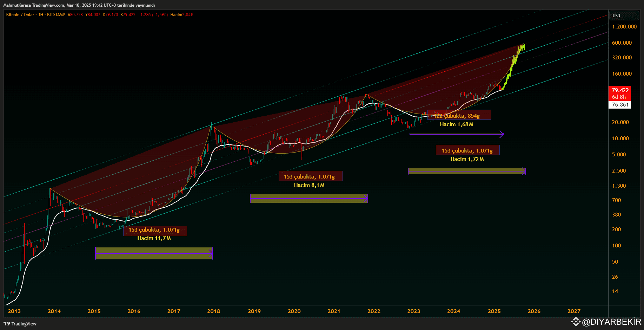The image size is (644, 330).
Task: Click the 6d 8h bar countdown timer
Action: coord(619,97)
